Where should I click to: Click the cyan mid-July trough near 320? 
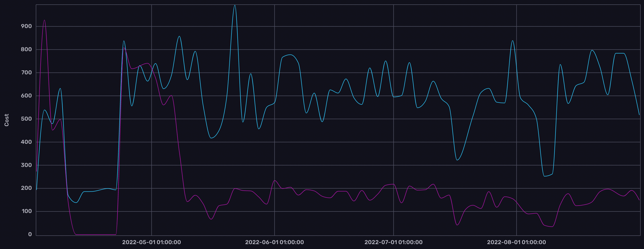point(457,160)
